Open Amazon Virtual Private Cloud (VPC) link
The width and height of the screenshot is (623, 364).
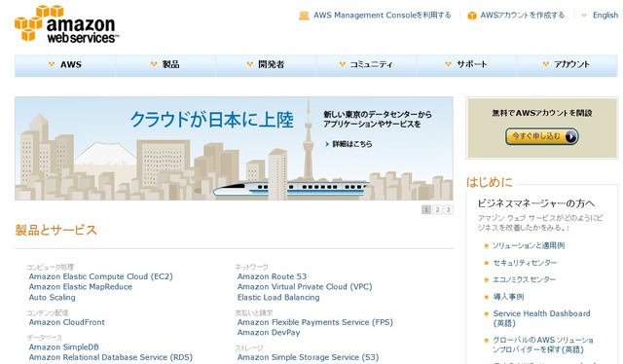pyautogui.click(x=305, y=287)
